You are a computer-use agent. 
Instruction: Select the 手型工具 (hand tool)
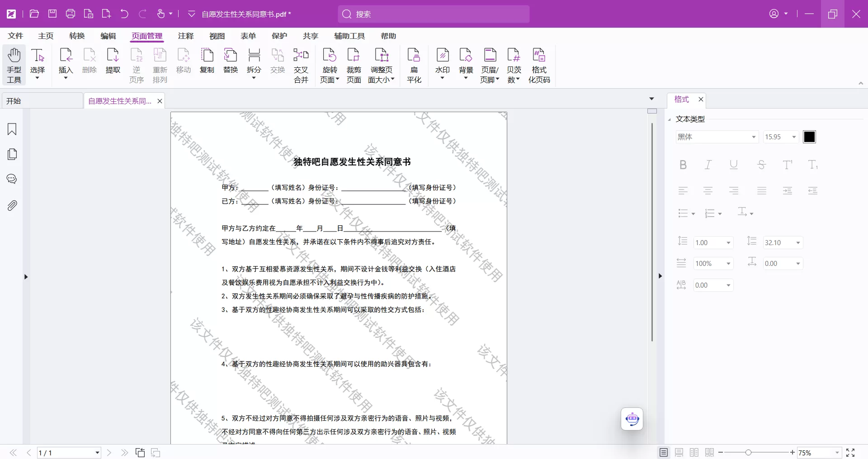[14, 65]
